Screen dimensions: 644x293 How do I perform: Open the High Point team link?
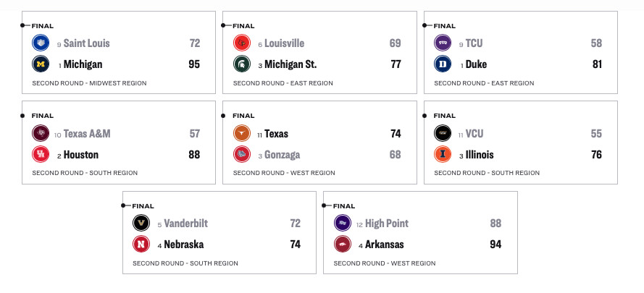[x=387, y=224]
